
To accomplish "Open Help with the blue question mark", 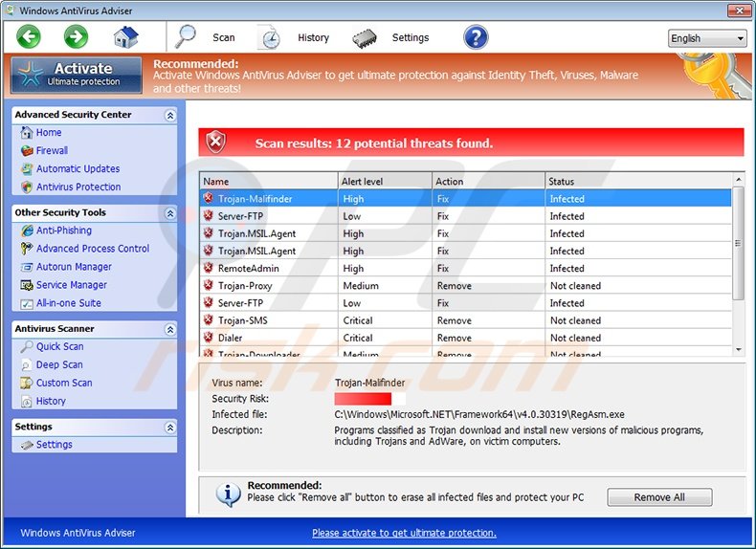I will (x=476, y=37).
